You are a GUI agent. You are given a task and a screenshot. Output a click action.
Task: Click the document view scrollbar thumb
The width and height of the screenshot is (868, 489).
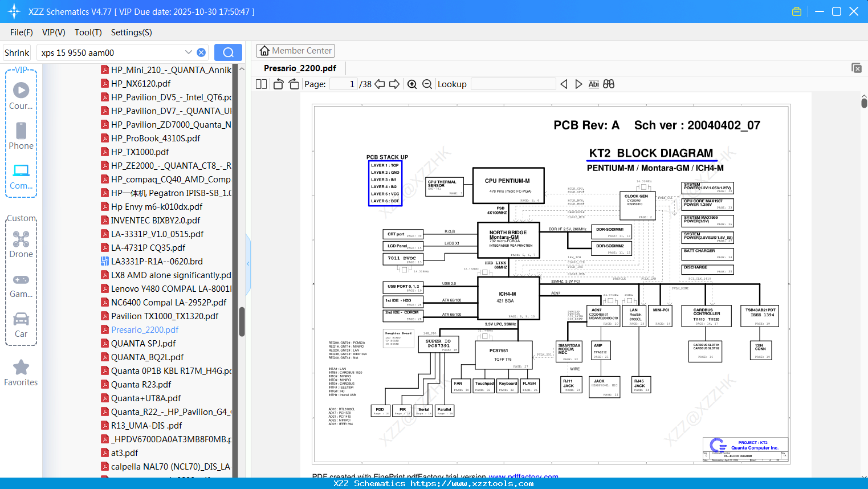[864, 103]
